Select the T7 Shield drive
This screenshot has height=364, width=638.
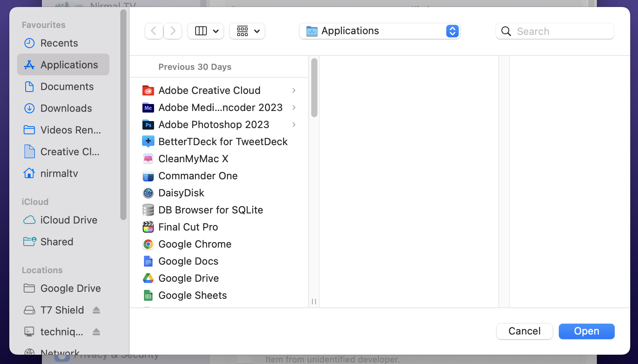pos(62,310)
